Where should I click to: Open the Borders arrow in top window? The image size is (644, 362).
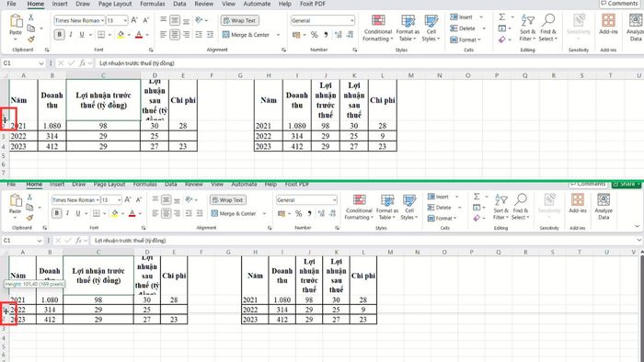click(109, 35)
